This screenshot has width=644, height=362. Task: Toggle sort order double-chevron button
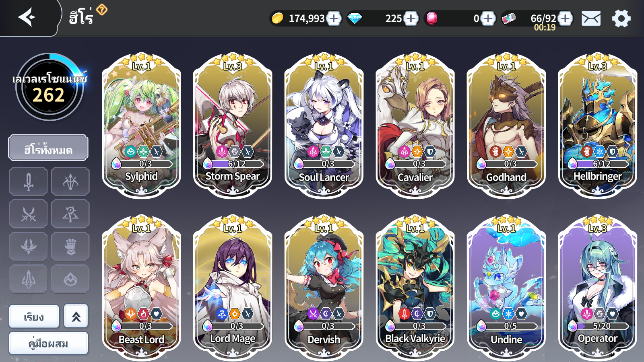(x=76, y=317)
